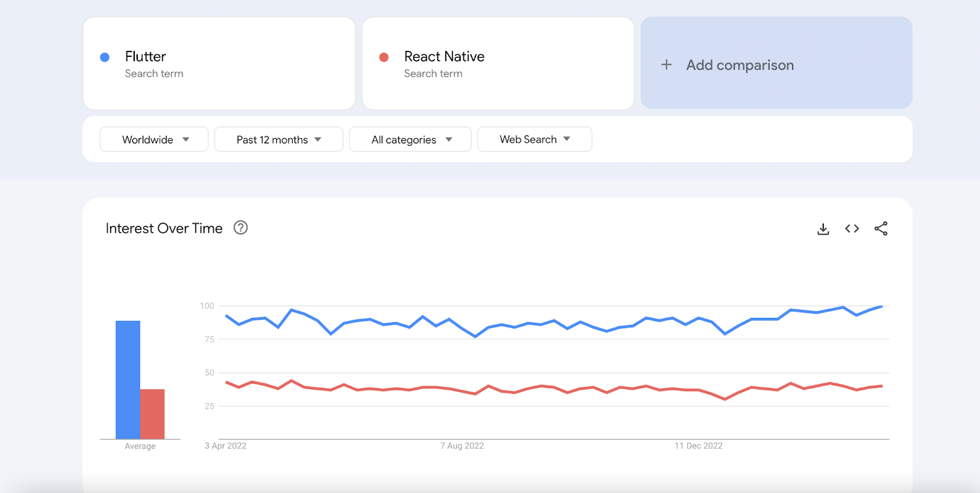Screen dimensions: 980x493
Task: Click the 11 Dec 2022 axis label
Action: point(698,446)
